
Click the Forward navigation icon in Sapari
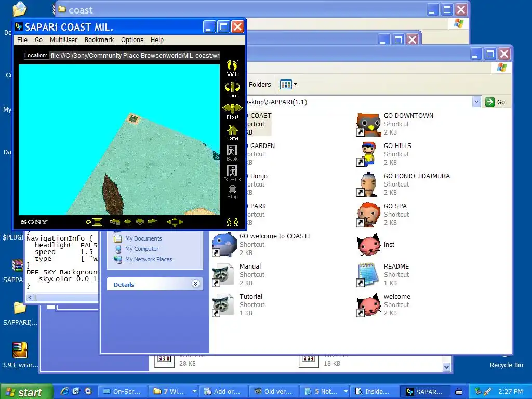point(232,174)
